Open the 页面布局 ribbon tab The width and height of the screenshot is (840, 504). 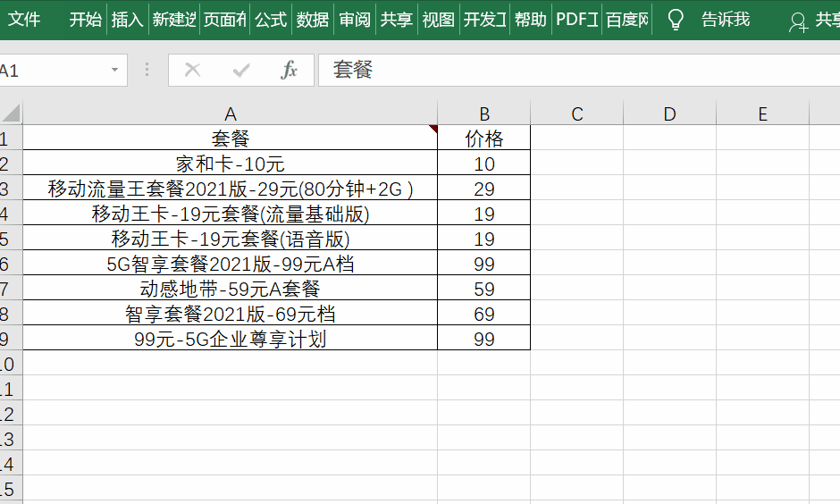pyautogui.click(x=225, y=20)
